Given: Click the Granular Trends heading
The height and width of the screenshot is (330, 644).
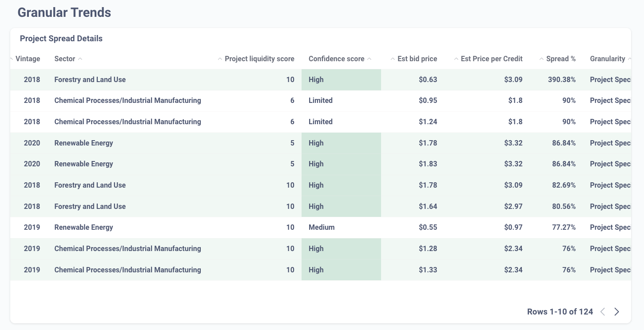Looking at the screenshot, I should point(64,12).
